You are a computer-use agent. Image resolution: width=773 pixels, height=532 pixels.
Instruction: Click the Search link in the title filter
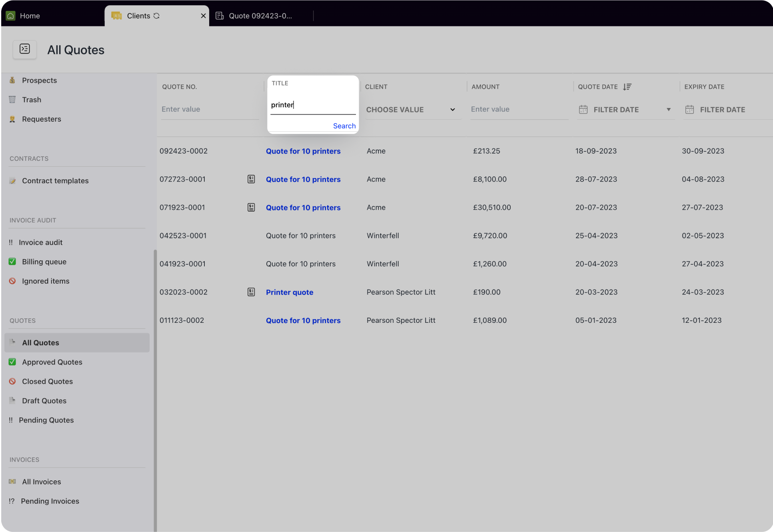[344, 126]
